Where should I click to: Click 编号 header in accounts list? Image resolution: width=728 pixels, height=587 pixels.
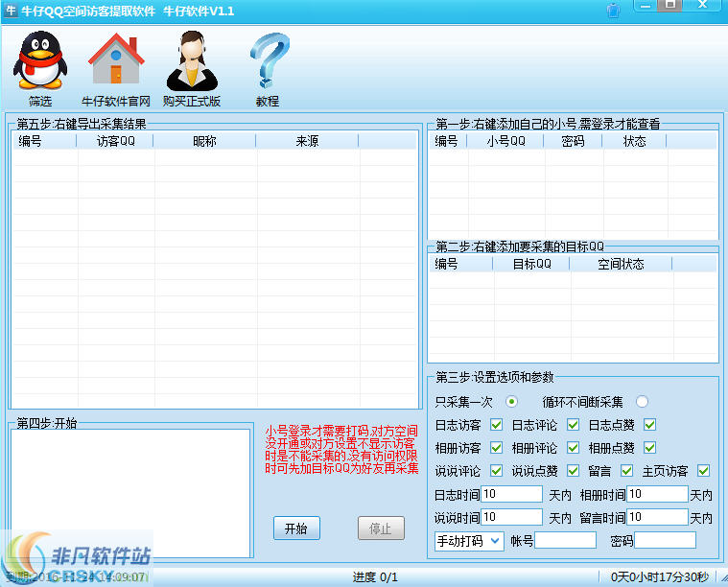tap(448, 141)
